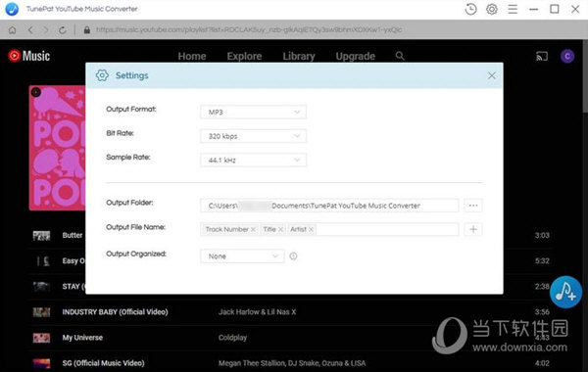Expand the Output Format MP3 dropdown
The width and height of the screenshot is (588, 372).
click(253, 112)
